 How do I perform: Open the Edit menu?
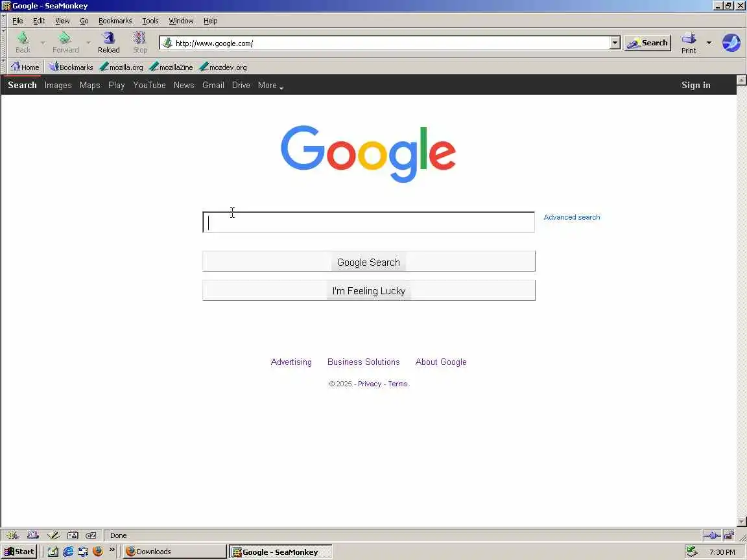point(39,21)
